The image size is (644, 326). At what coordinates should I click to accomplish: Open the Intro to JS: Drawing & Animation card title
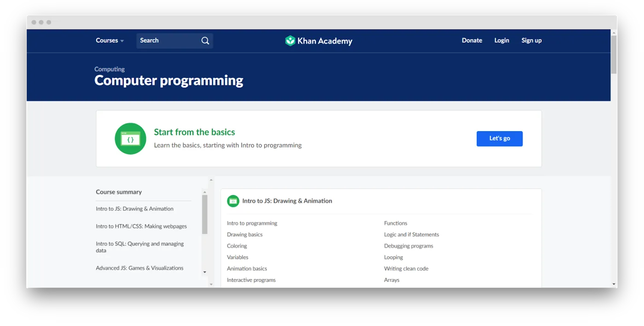[287, 201]
